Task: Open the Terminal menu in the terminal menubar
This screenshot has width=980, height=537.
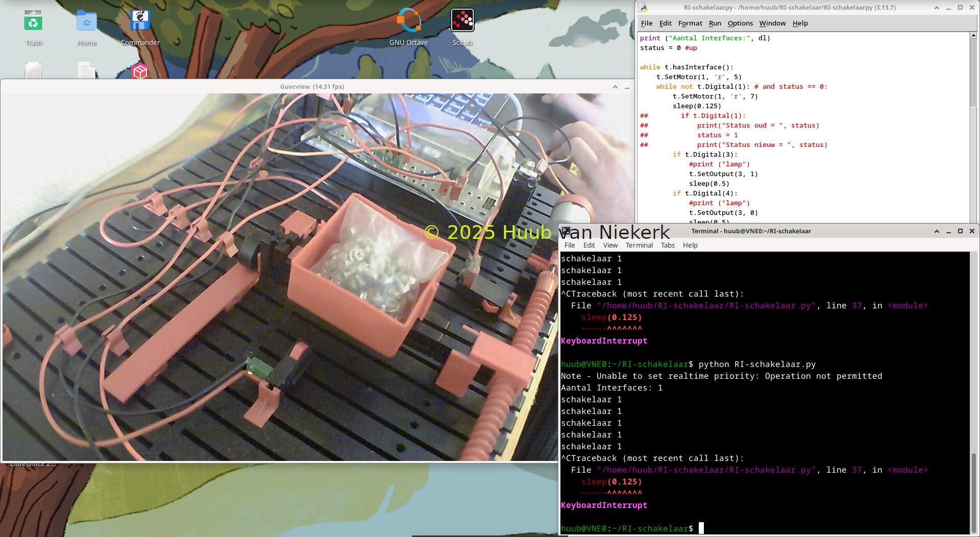Action: click(639, 246)
